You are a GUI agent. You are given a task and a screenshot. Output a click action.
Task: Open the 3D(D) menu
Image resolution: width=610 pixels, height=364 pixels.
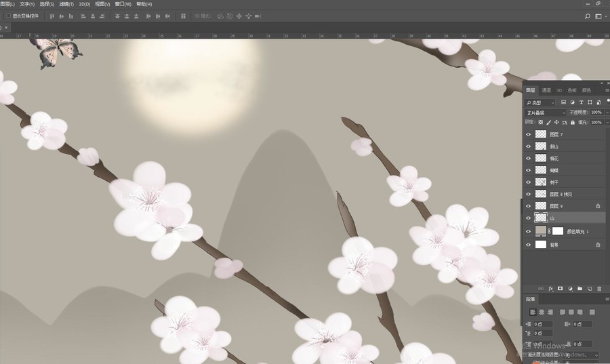[x=85, y=4]
